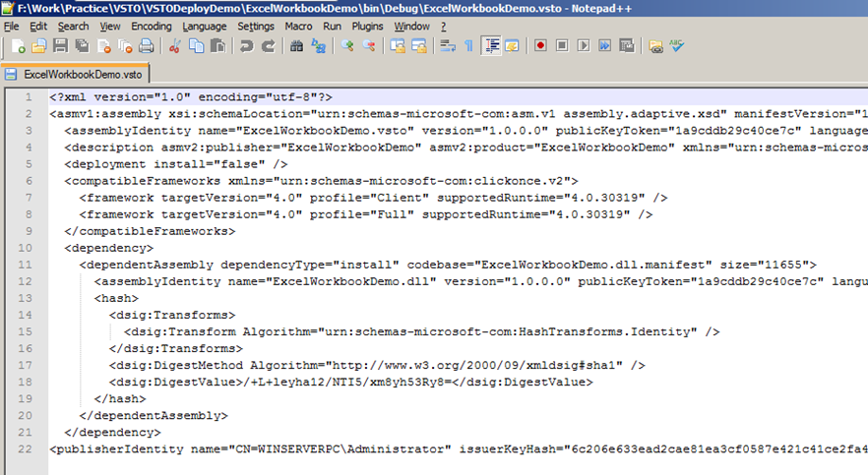Toggle Show all characters pilcrow icon
This screenshot has height=475, width=868.
click(x=468, y=46)
